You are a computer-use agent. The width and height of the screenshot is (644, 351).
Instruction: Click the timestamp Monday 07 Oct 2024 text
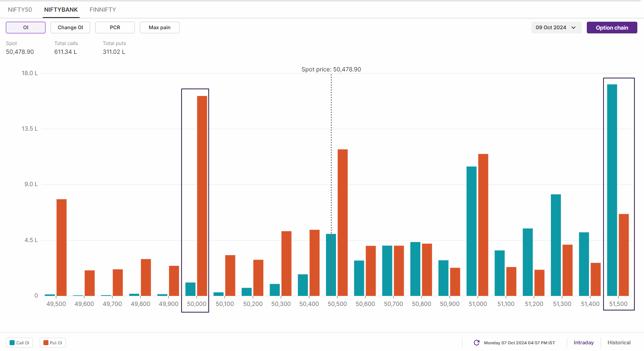(x=519, y=343)
